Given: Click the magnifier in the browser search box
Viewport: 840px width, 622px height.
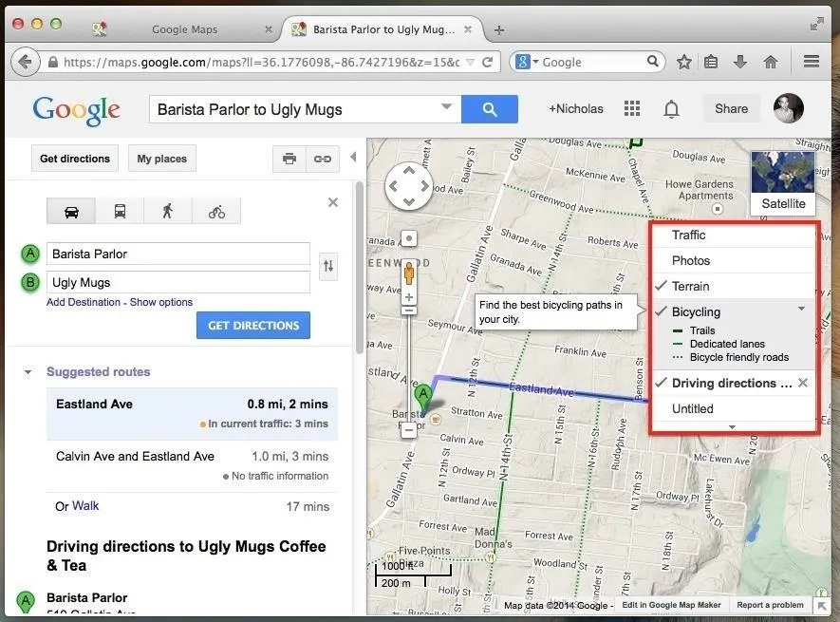Looking at the screenshot, I should click(652, 61).
